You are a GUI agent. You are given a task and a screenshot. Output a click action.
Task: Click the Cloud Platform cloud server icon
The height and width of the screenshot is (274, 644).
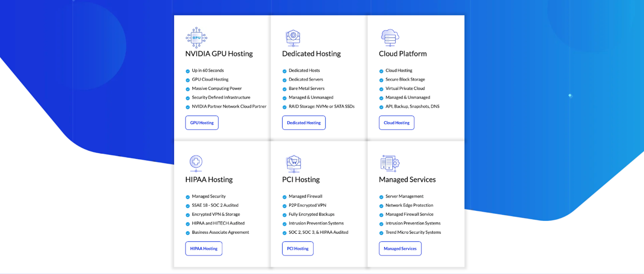click(x=390, y=38)
